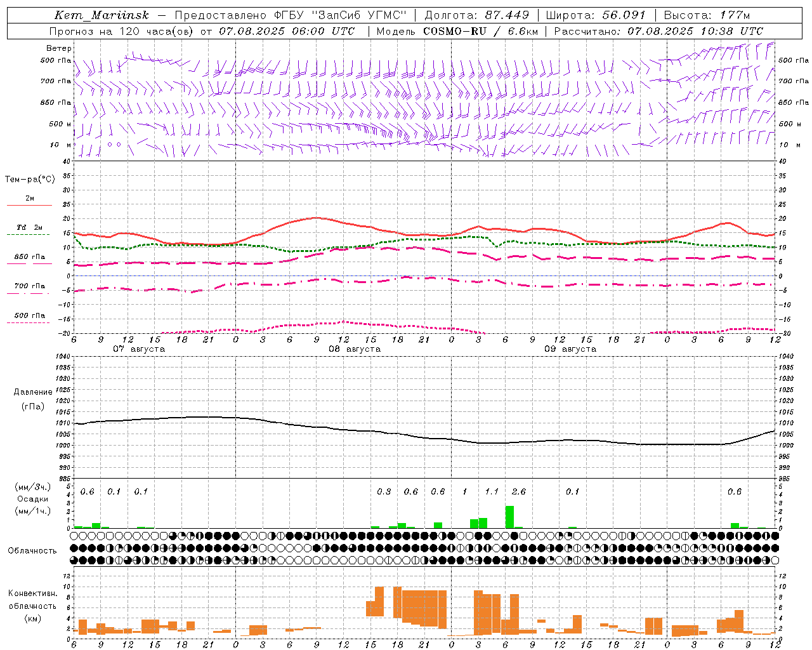Click the station name Kem_Mariinsk
812x650 pixels.
pyautogui.click(x=101, y=15)
